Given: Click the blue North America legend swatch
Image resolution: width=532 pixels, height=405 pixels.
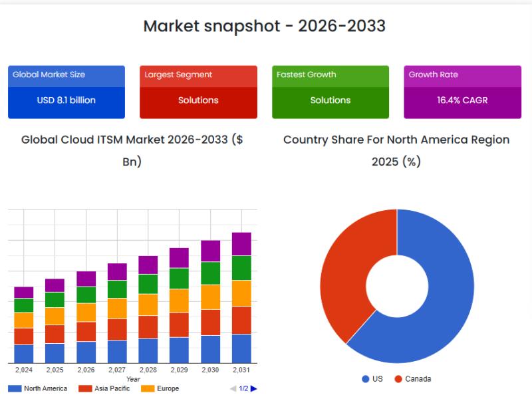Looking at the screenshot, I should pos(15,388).
